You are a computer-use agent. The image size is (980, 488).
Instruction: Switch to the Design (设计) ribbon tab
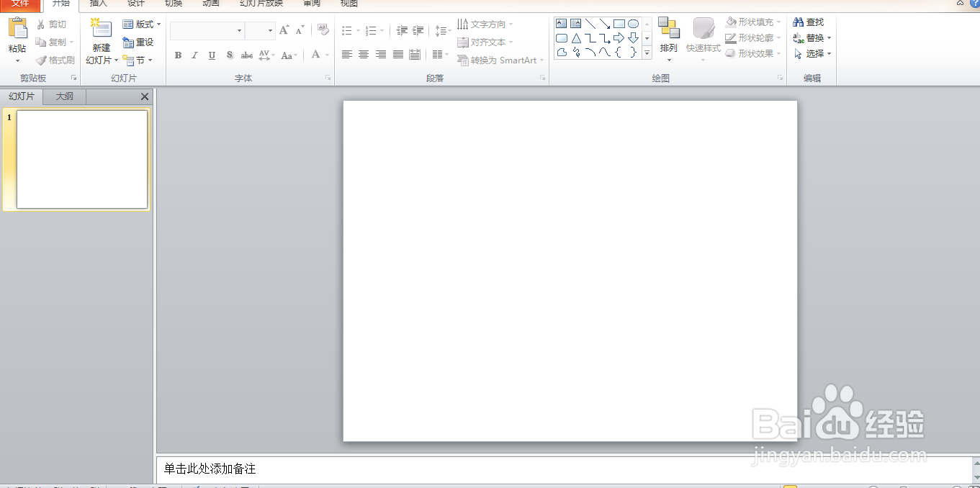136,4
